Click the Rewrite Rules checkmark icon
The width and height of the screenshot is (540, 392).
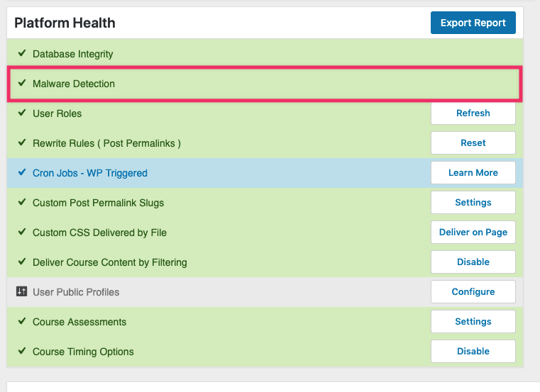[22, 143]
